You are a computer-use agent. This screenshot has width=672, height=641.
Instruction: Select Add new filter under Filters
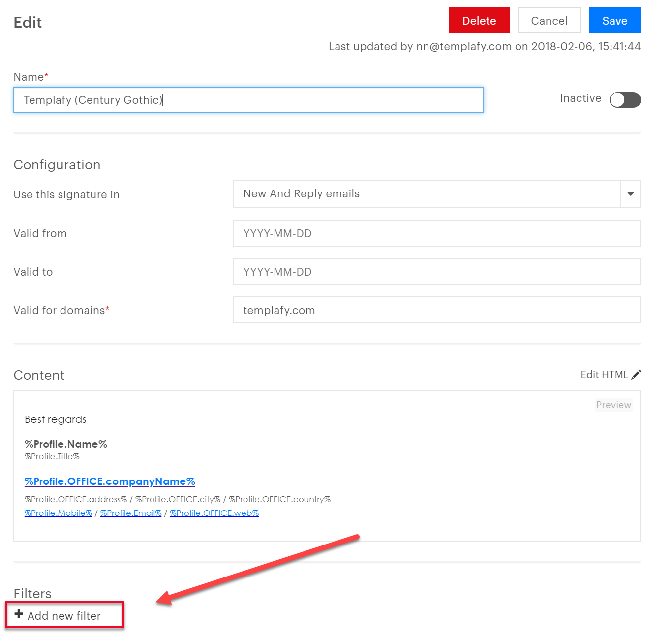64,615
